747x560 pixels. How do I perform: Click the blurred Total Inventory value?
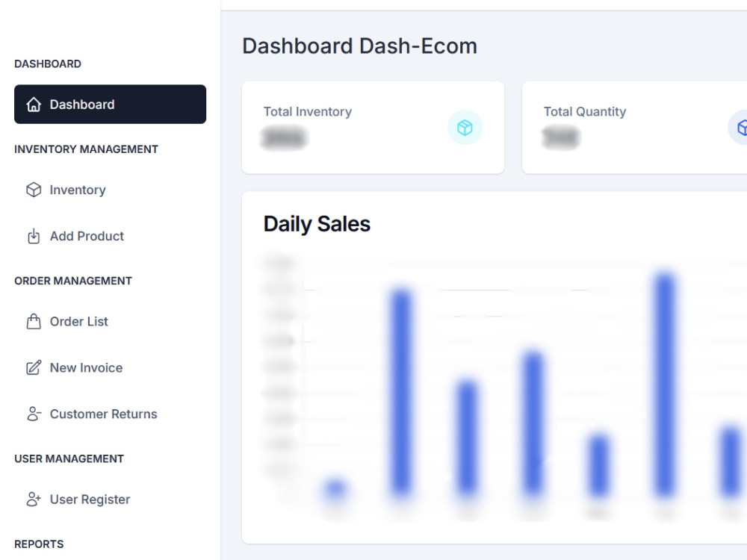click(284, 138)
